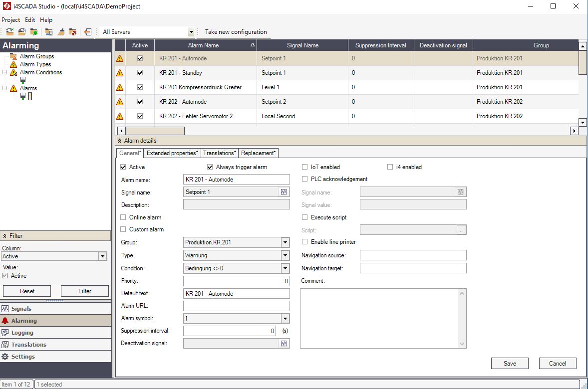Screen dimensions: 588x389
Task: Switch to the Extended properties tab
Action: pos(172,153)
